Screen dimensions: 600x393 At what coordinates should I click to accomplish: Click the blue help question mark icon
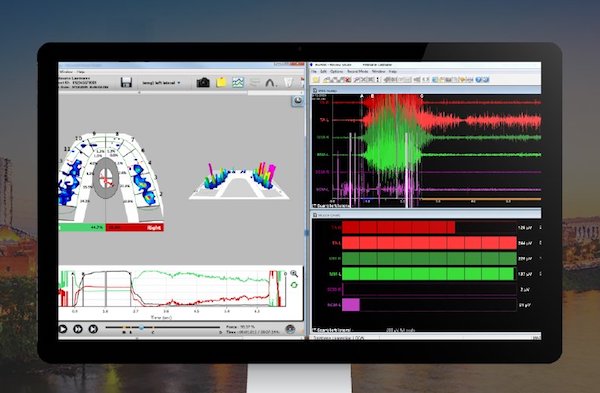478,80
